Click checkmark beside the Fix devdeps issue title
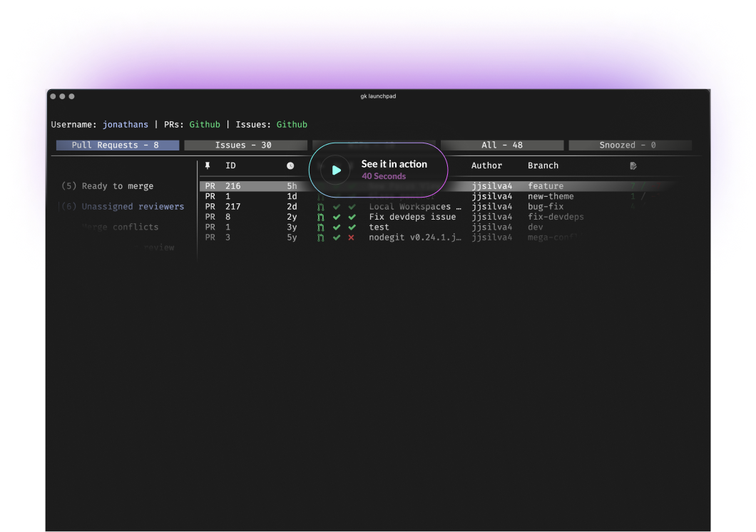This screenshot has height=532, width=756. (x=352, y=218)
